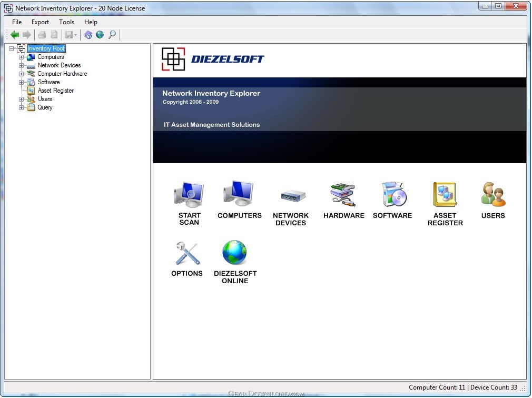Image resolution: width=532 pixels, height=398 pixels.
Task: Click the DIEZELSOFT logo in the banner
Action: [213, 59]
